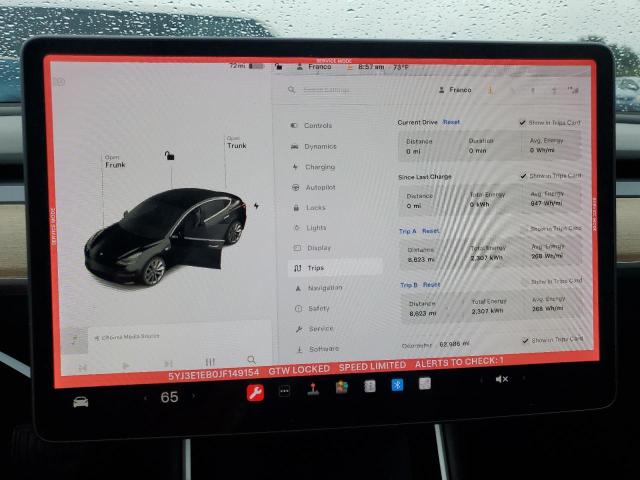The image size is (640, 480).
Task: Open media equalizer settings
Action: click(x=210, y=362)
